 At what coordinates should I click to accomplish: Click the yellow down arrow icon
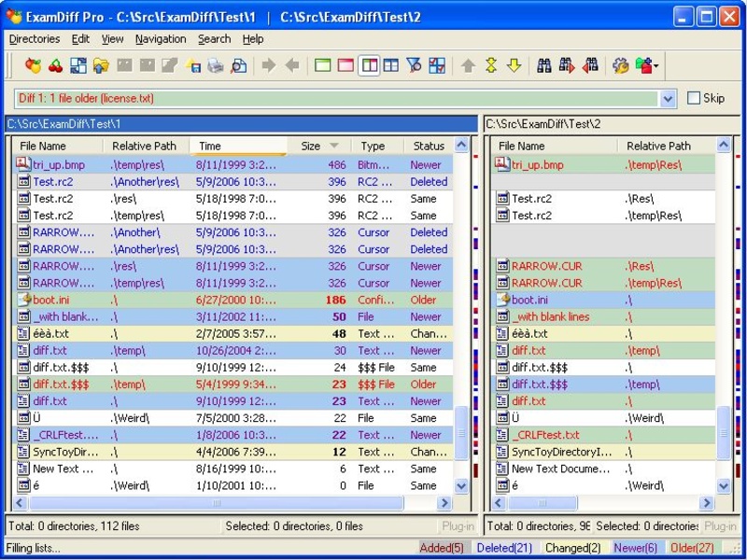click(514, 65)
